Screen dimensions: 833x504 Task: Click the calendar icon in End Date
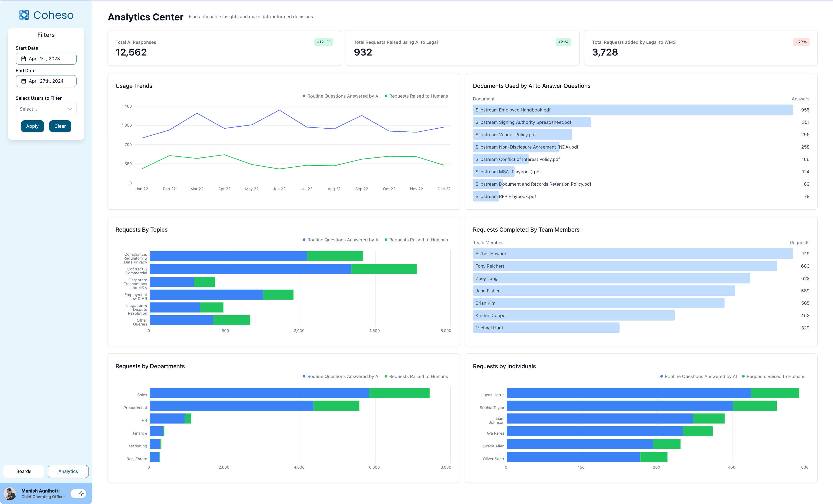pyautogui.click(x=24, y=81)
